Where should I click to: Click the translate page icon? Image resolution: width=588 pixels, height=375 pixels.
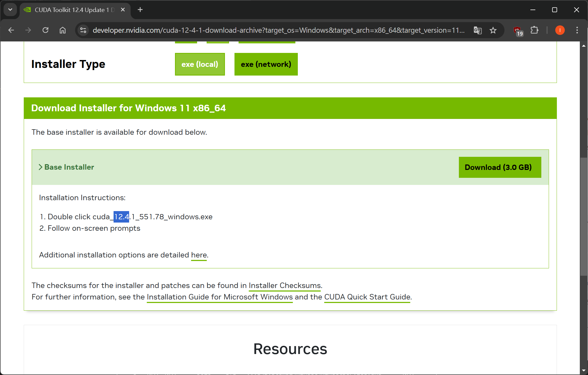pos(477,30)
